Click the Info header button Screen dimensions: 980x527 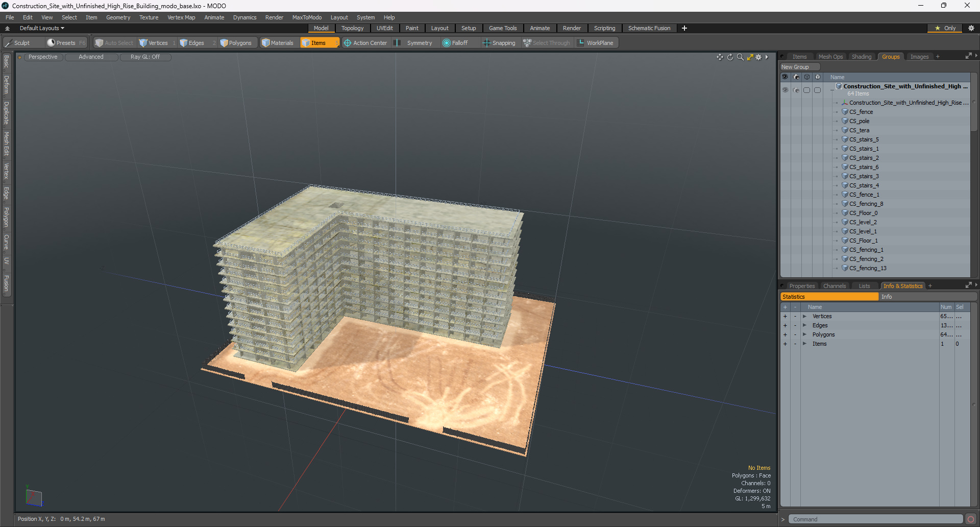(927, 297)
